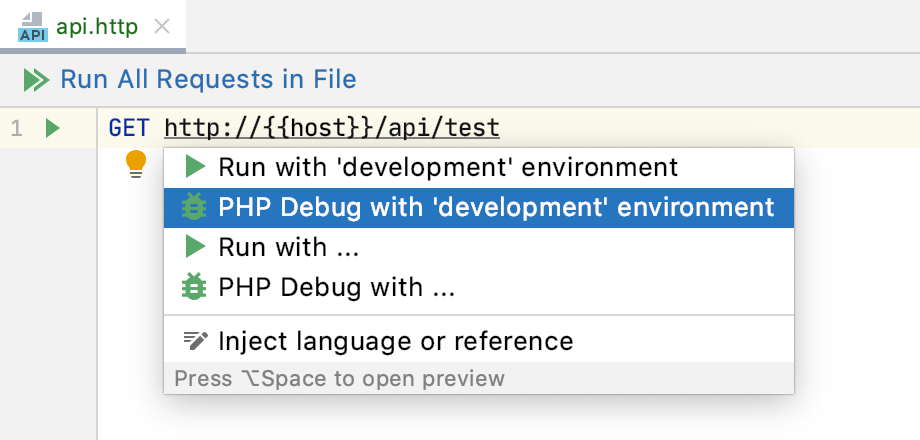This screenshot has height=440, width=920.
Task: Click the bug icon beside 'PHP Debug with ...'
Action: tap(194, 288)
